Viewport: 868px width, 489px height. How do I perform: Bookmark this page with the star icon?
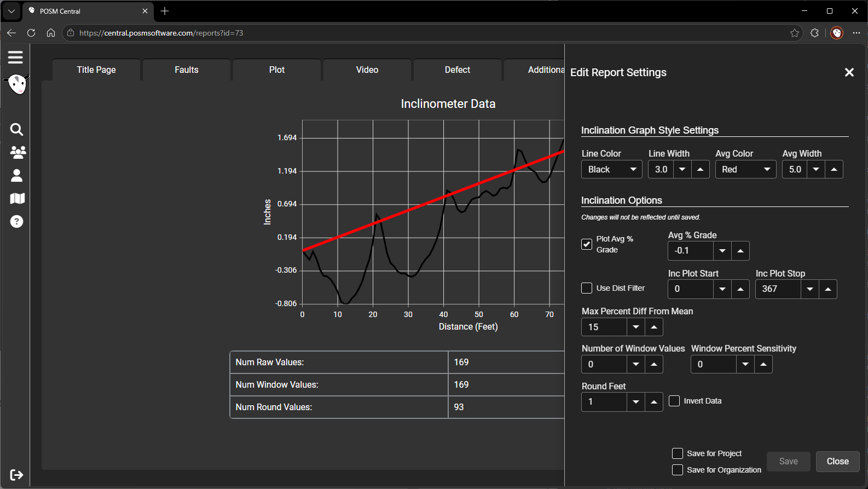click(795, 33)
